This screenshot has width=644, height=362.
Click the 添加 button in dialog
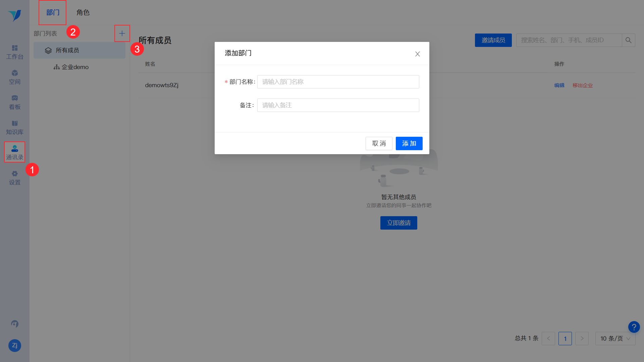409,143
